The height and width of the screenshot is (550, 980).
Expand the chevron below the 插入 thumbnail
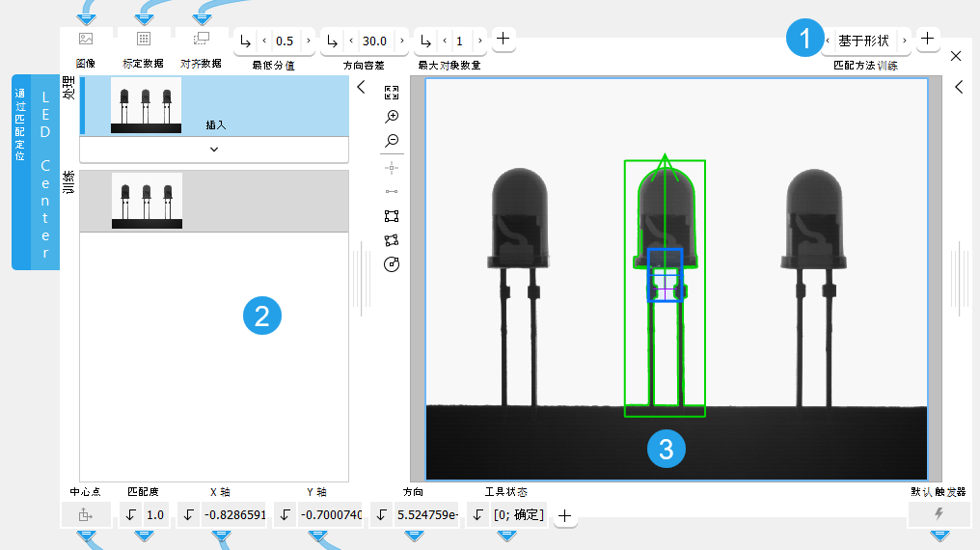[x=214, y=150]
